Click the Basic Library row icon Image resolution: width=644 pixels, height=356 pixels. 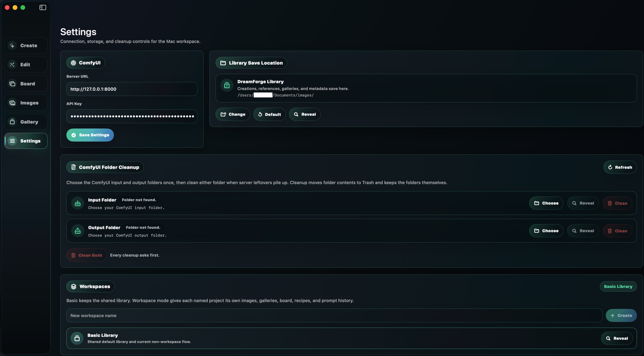[x=77, y=338]
